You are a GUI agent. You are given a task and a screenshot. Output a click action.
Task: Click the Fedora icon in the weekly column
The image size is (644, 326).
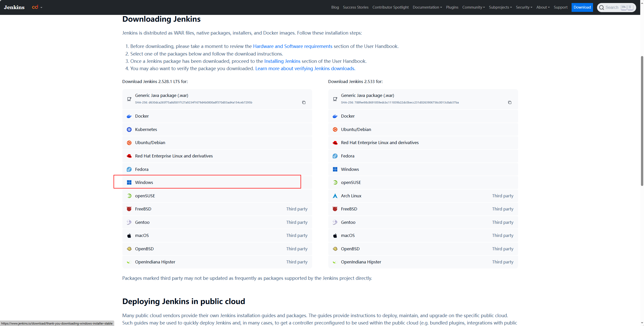(x=335, y=156)
